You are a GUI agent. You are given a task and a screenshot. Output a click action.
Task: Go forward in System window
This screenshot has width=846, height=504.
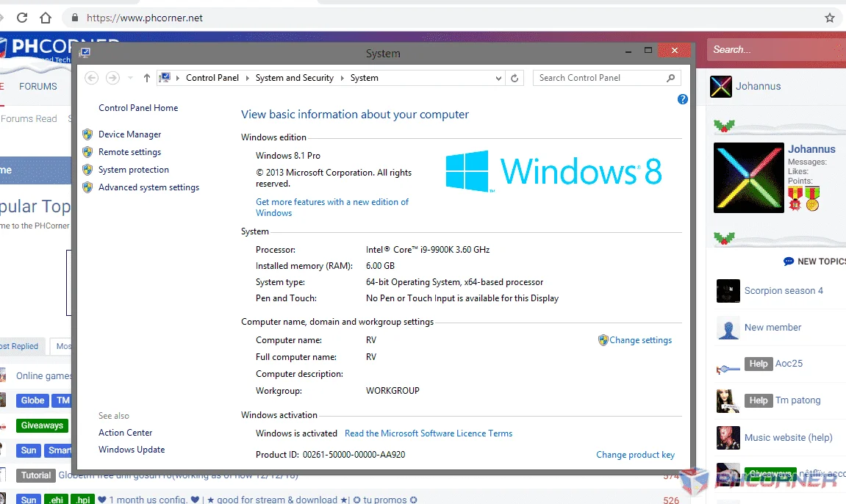point(112,78)
